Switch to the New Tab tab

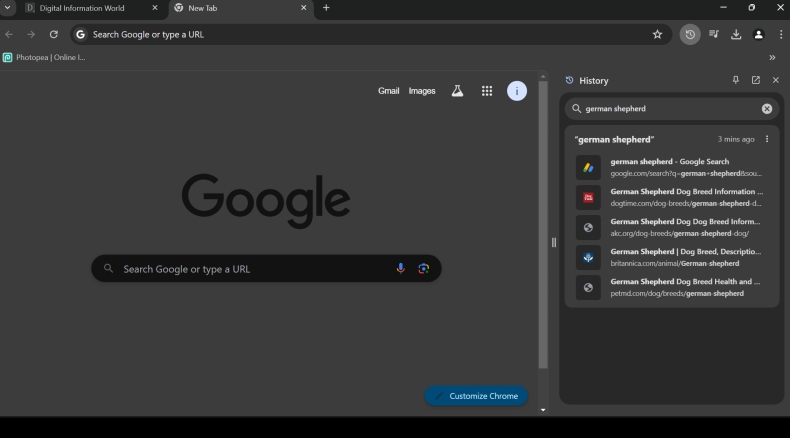[x=240, y=8]
